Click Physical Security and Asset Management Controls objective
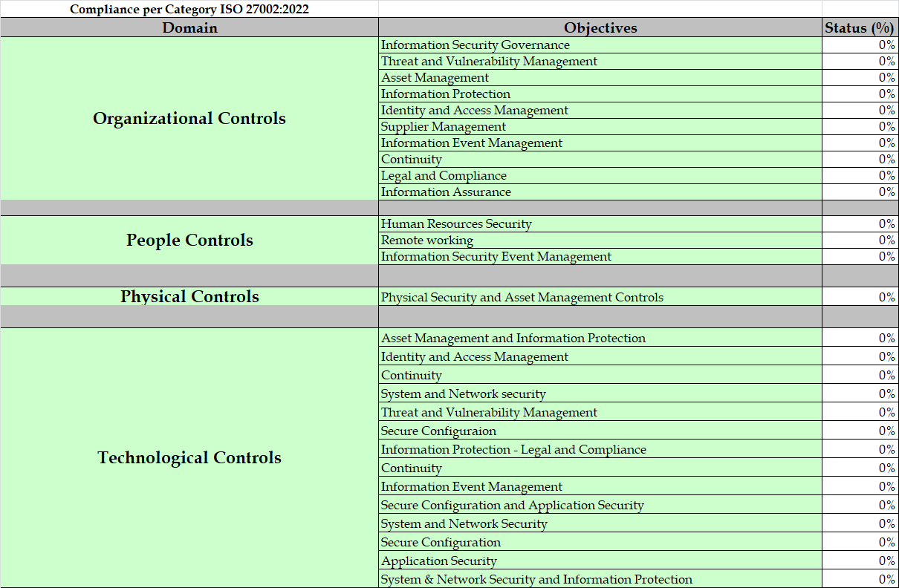Image resolution: width=899 pixels, height=588 pixels. (x=521, y=296)
